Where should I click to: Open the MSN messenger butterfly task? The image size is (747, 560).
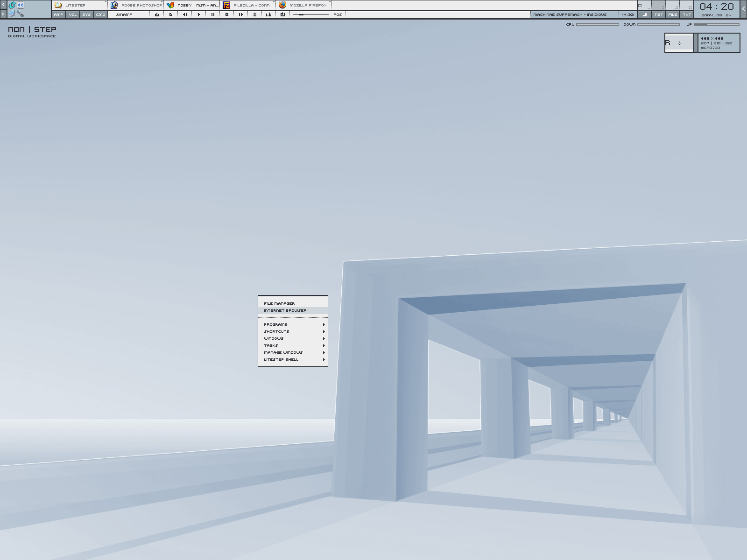(x=170, y=5)
